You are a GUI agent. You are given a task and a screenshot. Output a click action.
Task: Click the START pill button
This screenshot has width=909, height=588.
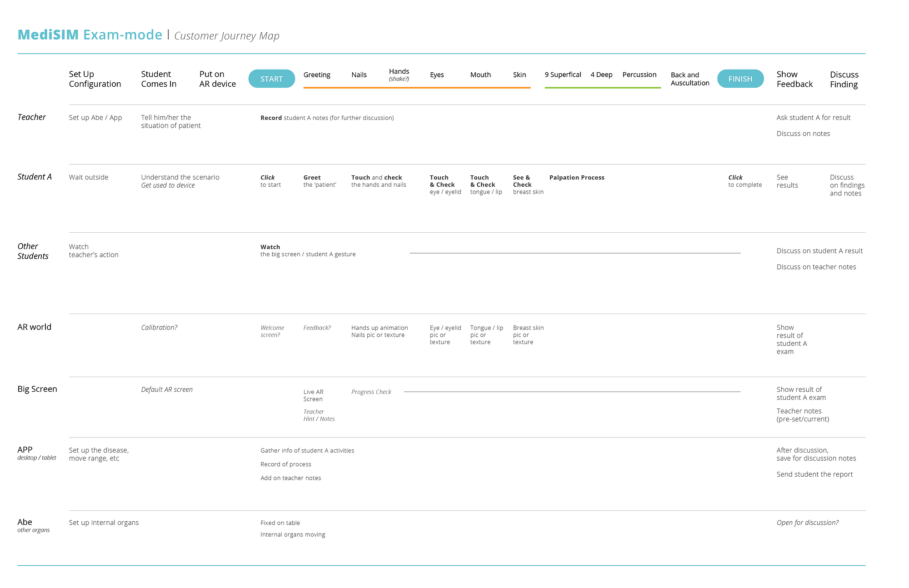[x=271, y=79]
